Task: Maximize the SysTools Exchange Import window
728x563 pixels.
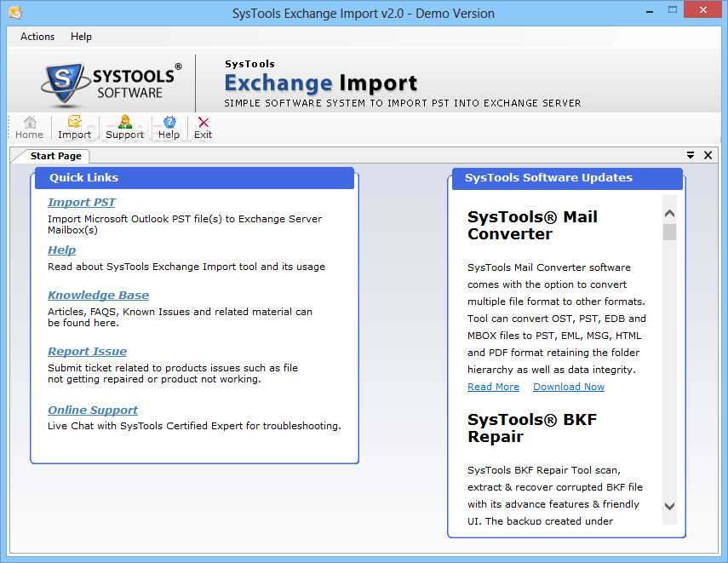Action: [673, 10]
